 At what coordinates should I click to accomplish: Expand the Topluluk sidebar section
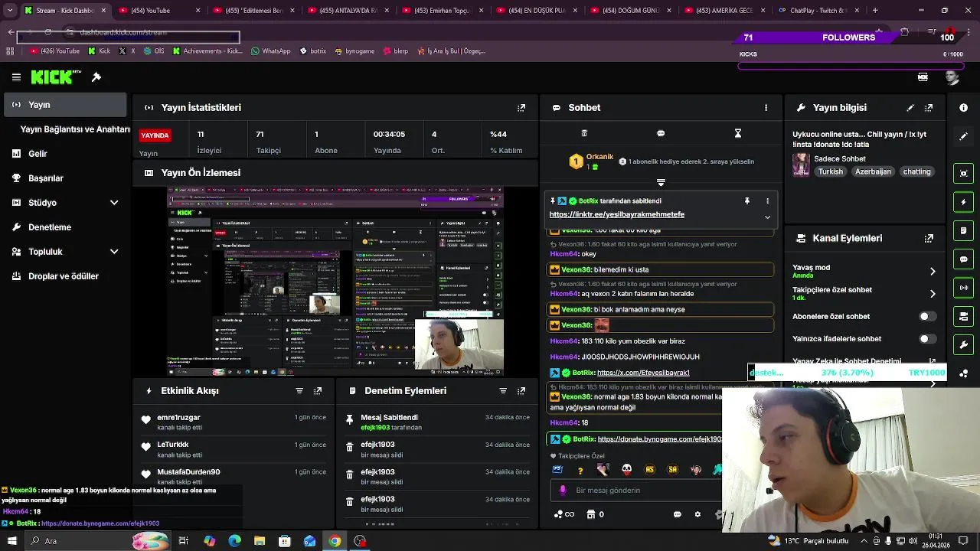click(114, 252)
